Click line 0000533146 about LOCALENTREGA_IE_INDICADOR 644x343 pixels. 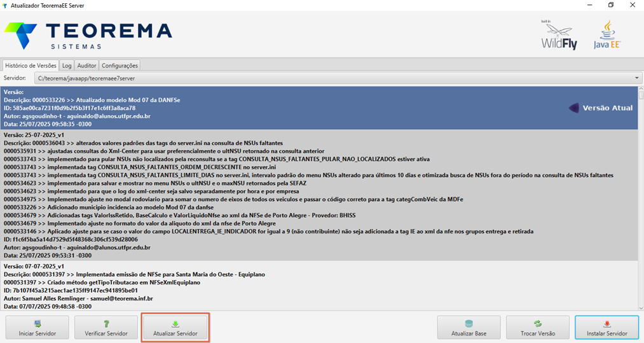pyautogui.click(x=269, y=232)
